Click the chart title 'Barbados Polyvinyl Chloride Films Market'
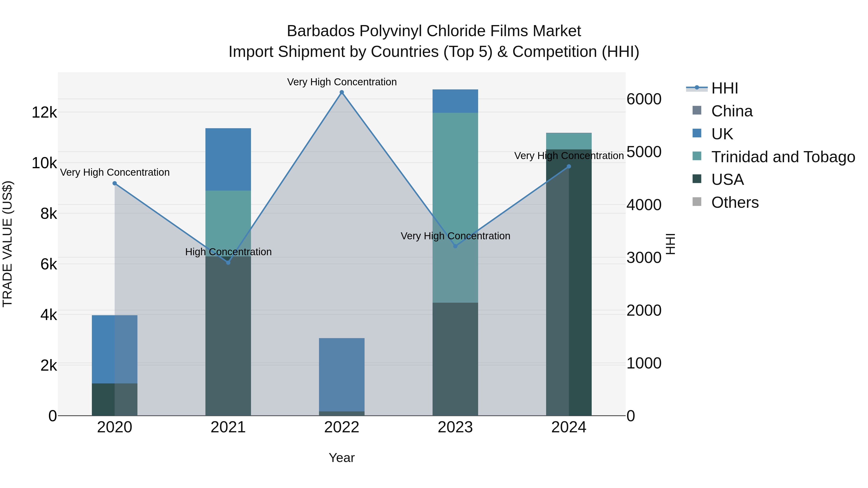The image size is (868, 488). click(434, 31)
